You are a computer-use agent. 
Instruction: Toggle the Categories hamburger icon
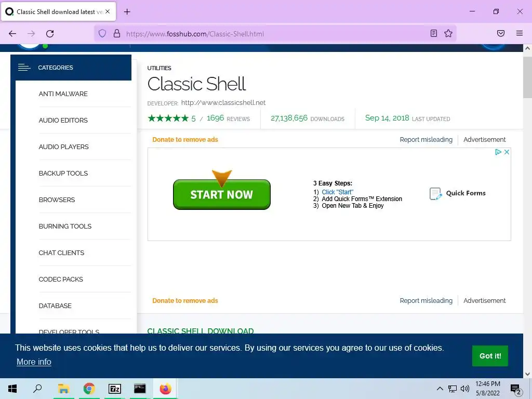point(24,68)
